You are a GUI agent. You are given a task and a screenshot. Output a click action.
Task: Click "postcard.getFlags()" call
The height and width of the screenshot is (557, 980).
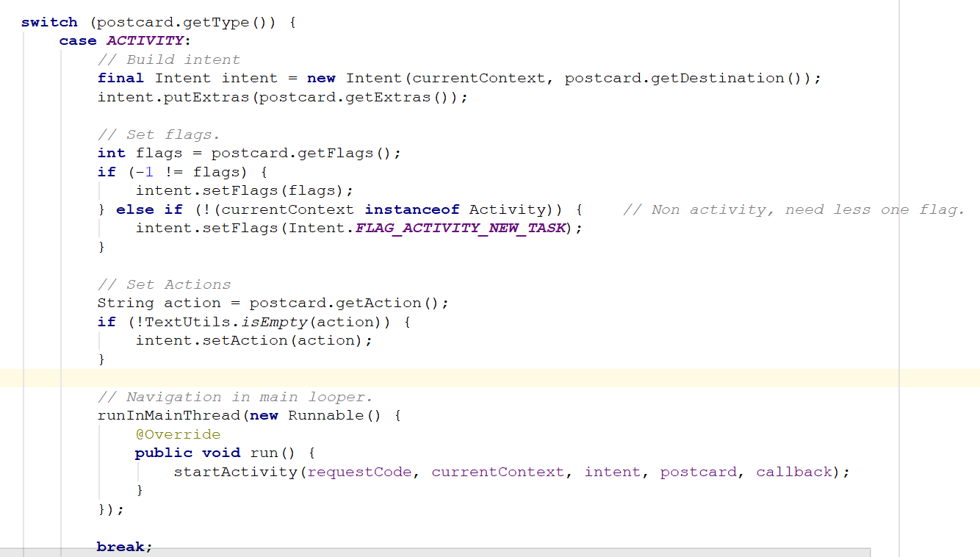(x=302, y=153)
